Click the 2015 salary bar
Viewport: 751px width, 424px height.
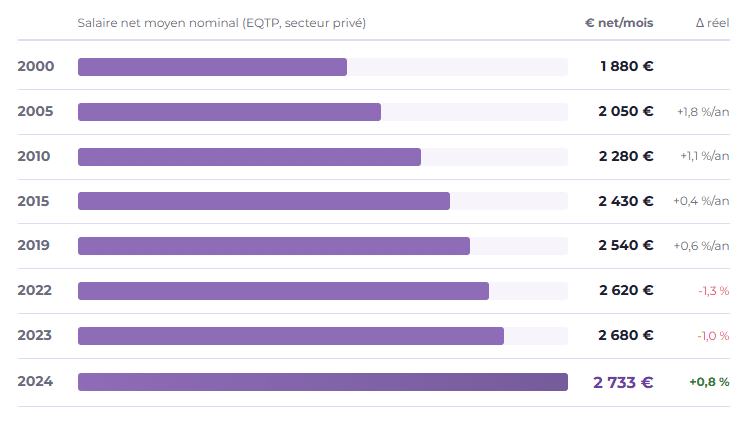tap(264, 201)
